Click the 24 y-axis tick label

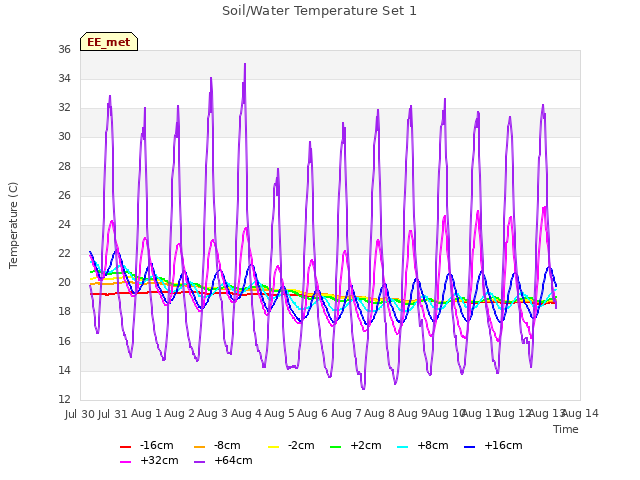click(x=64, y=224)
